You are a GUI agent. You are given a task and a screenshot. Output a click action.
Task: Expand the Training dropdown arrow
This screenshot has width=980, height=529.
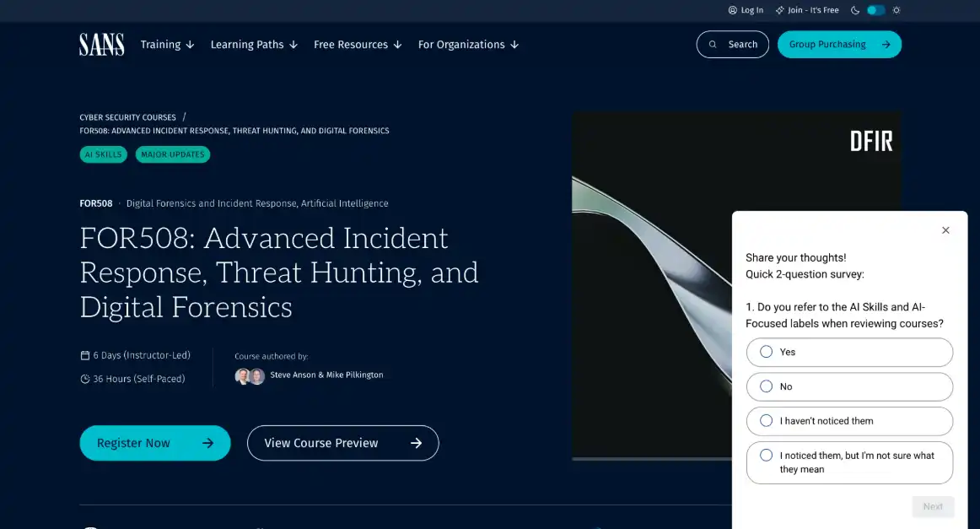point(190,45)
